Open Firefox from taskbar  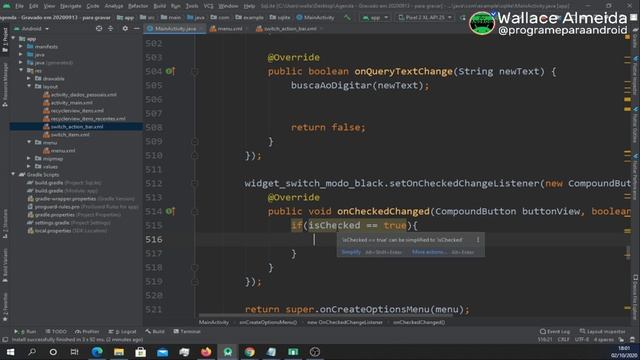206,352
